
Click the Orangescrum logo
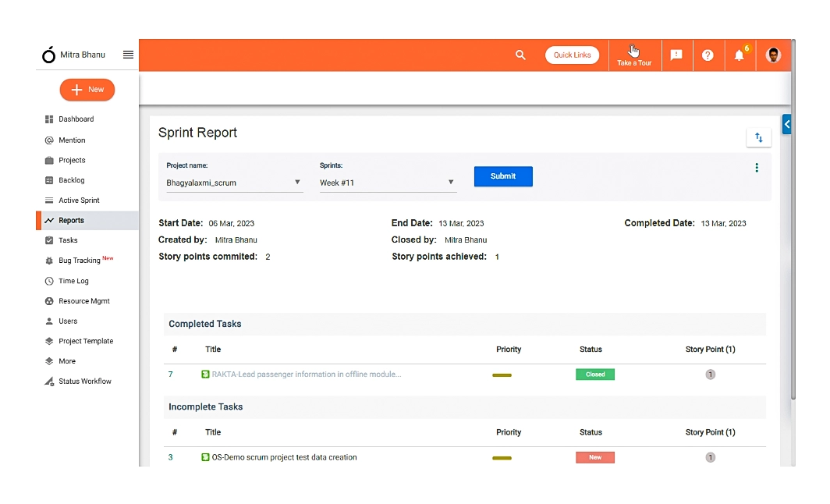click(x=48, y=55)
